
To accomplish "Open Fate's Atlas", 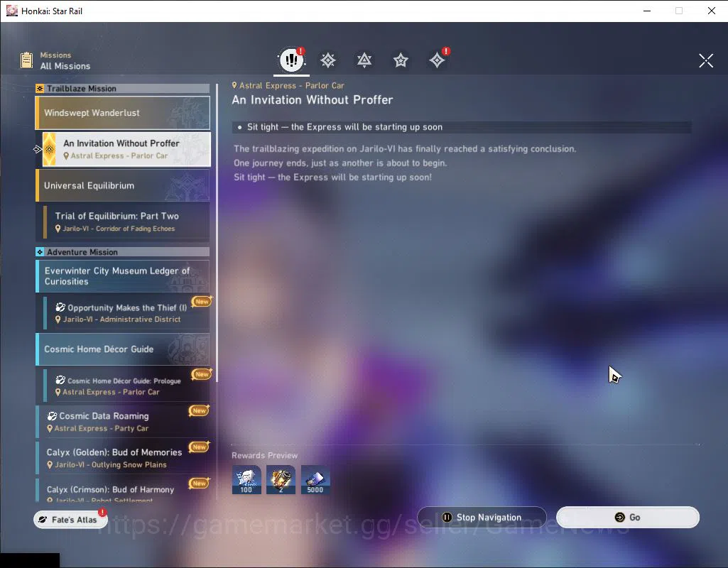I will (x=70, y=520).
